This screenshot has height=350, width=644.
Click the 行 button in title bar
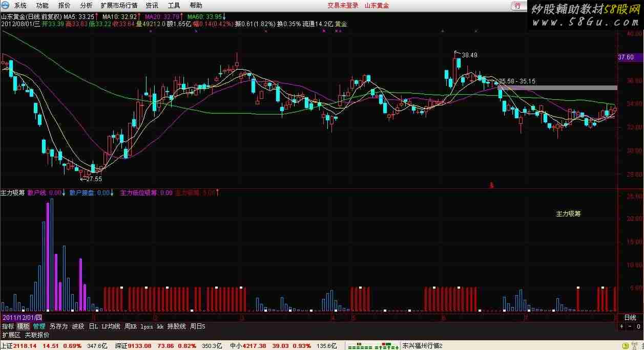[x=518, y=6]
